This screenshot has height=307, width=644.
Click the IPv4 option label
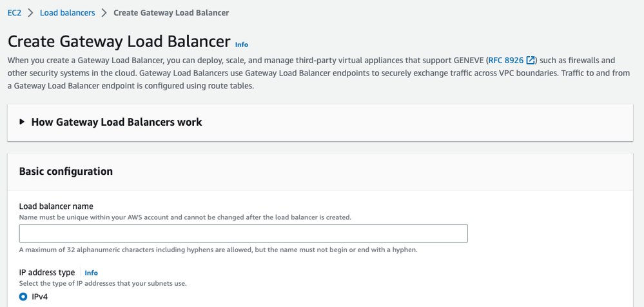[39, 297]
